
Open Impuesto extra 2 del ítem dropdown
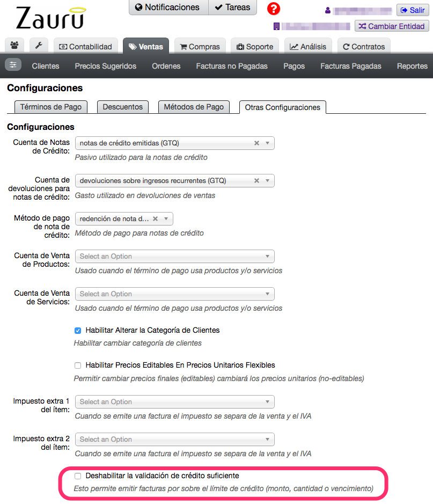point(175,440)
